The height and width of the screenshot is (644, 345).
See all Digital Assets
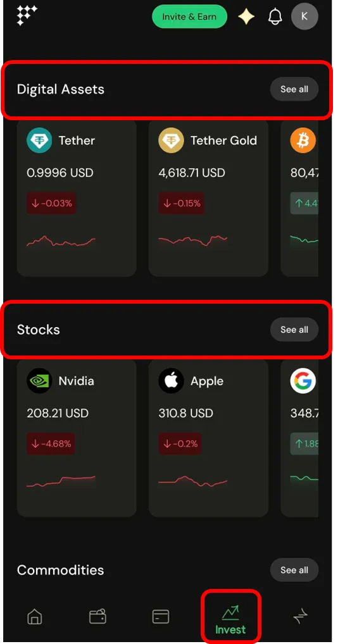[x=294, y=89]
